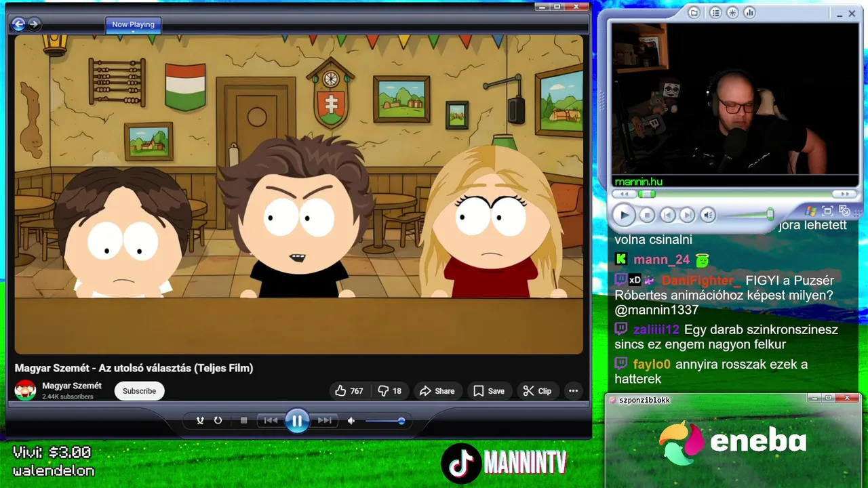Viewport: 868px width, 488px height.
Task: Click chat username DaniFighter_
Action: (x=702, y=281)
